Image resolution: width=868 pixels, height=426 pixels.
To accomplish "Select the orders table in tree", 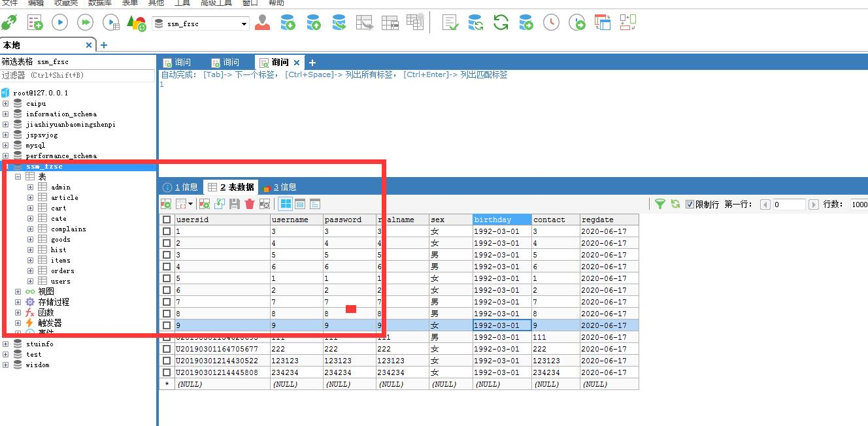I will [63, 270].
